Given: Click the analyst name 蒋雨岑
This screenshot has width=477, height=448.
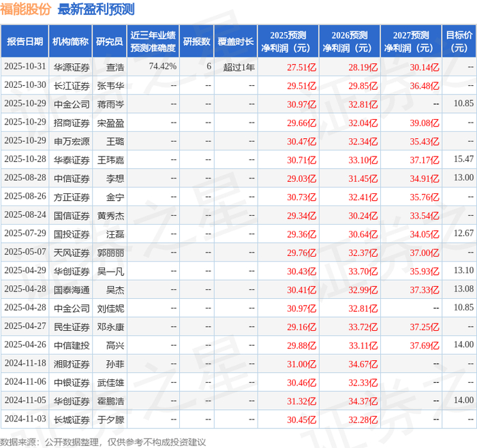Looking at the screenshot, I should tap(110, 104).
